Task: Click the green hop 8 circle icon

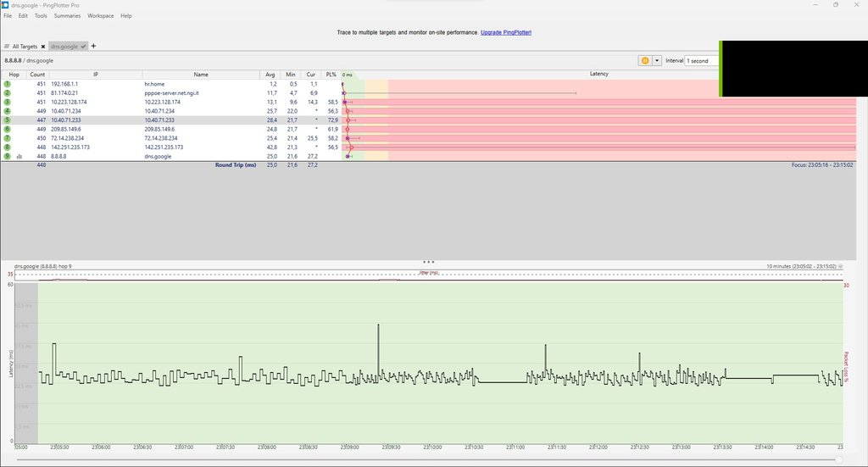Action: click(x=8, y=147)
